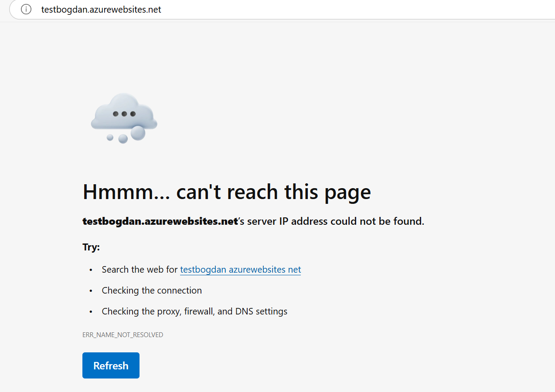555x392 pixels.
Task: Open the testbogdan azurewebsites net search link
Action: pos(240,269)
